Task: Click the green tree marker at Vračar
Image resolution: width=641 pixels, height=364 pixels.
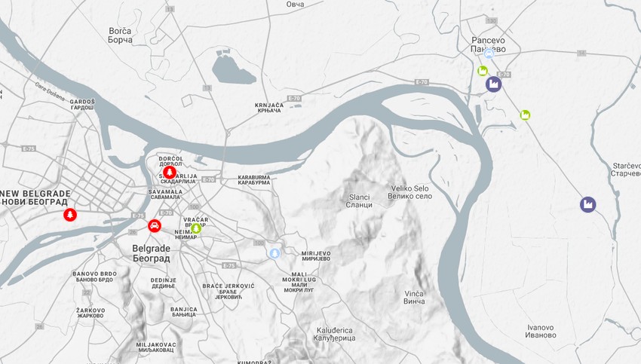Action: pyautogui.click(x=196, y=229)
